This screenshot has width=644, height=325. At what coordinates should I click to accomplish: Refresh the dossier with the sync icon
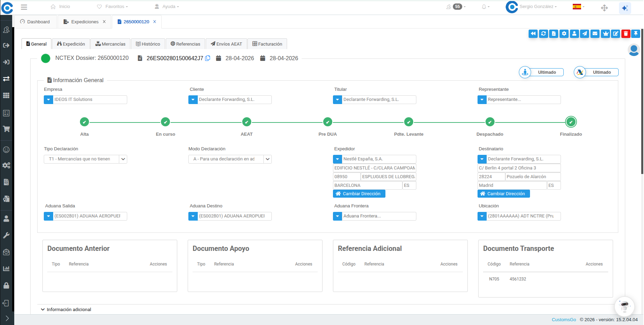544,34
